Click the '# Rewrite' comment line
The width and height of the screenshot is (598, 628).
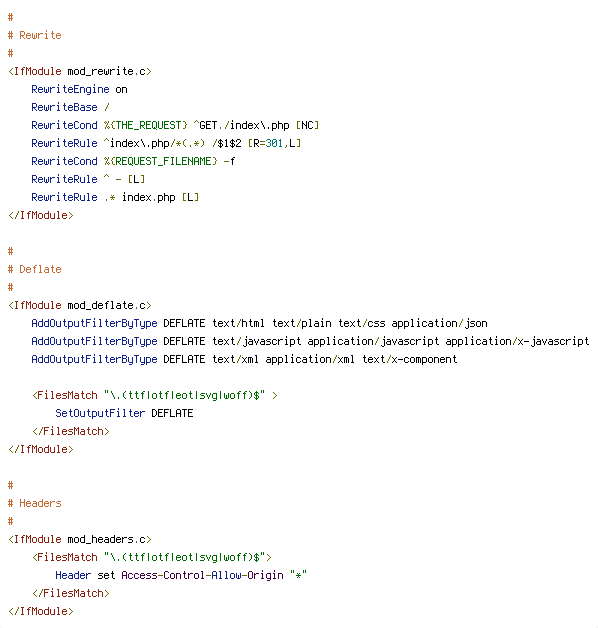[x=34, y=35]
